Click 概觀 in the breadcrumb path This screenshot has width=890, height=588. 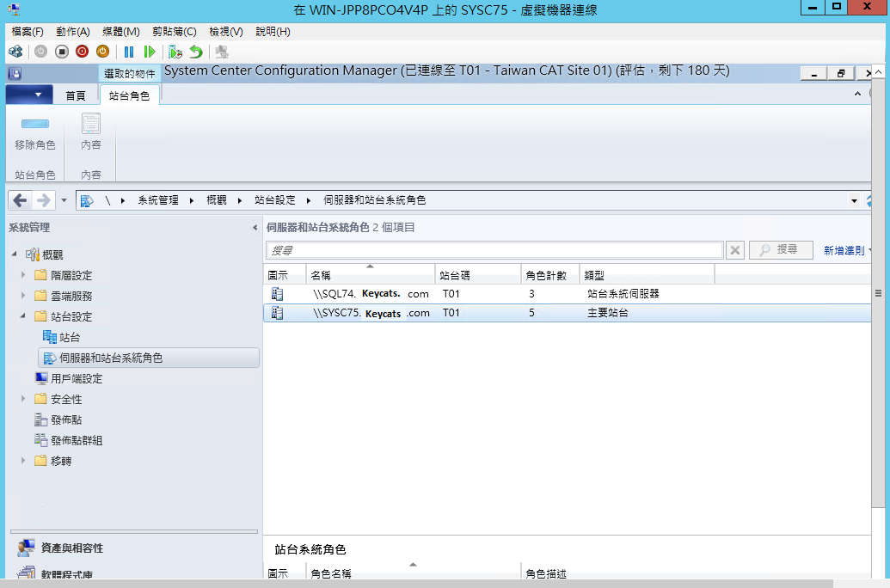pyautogui.click(x=216, y=200)
